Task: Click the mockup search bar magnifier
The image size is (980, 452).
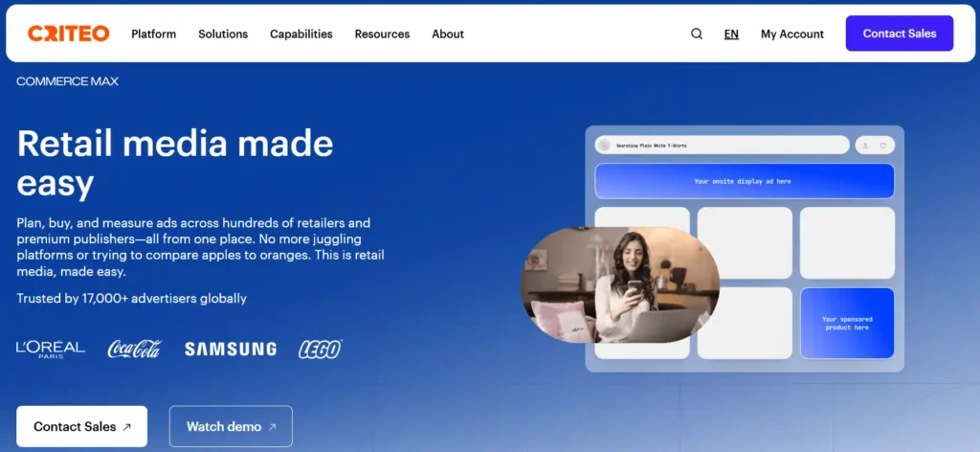Action: [605, 146]
